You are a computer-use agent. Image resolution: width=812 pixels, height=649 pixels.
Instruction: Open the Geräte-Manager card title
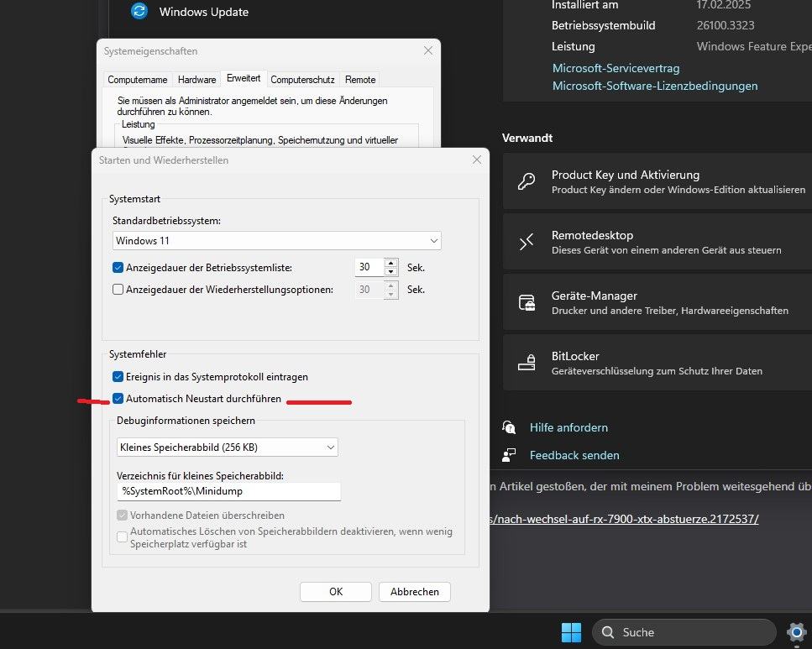click(x=594, y=296)
